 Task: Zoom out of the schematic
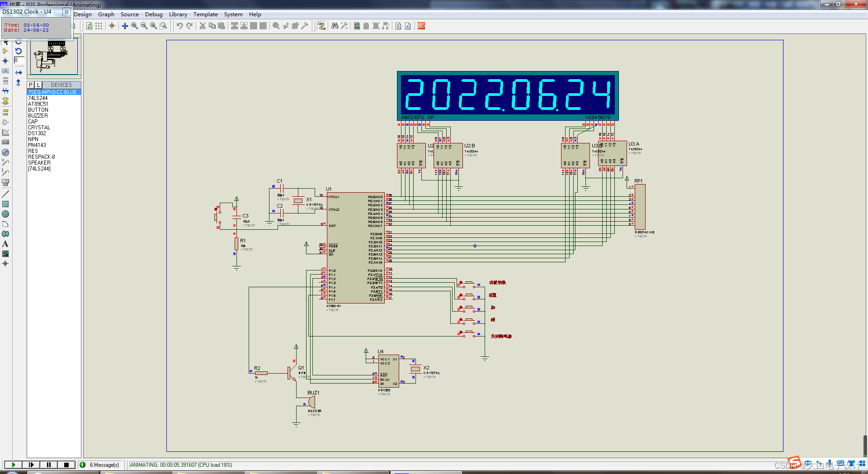(x=144, y=26)
